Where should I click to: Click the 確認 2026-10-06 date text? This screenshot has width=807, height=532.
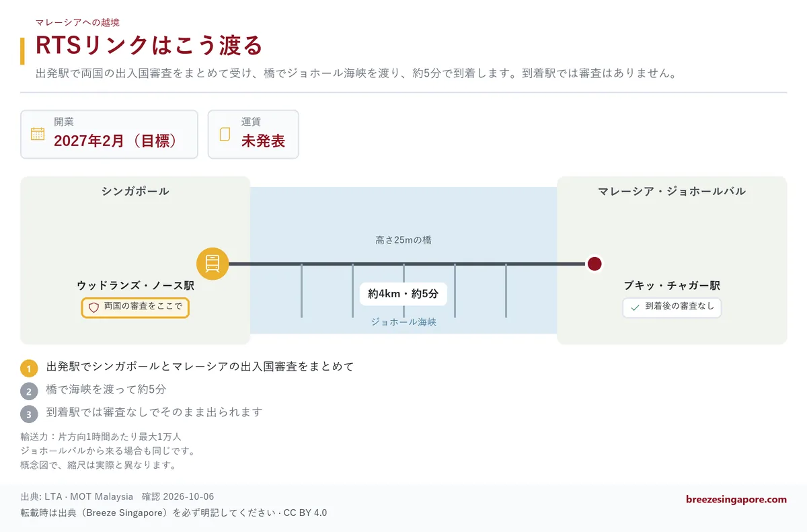coord(178,497)
